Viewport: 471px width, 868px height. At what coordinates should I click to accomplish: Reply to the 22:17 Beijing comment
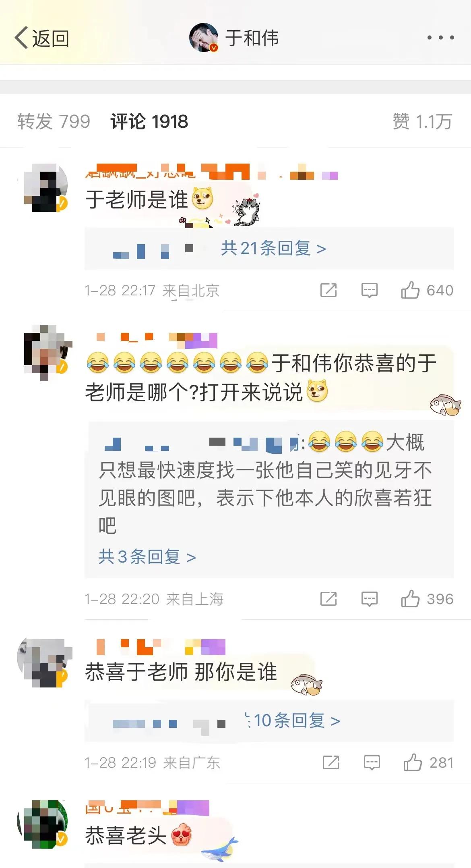[x=369, y=290]
